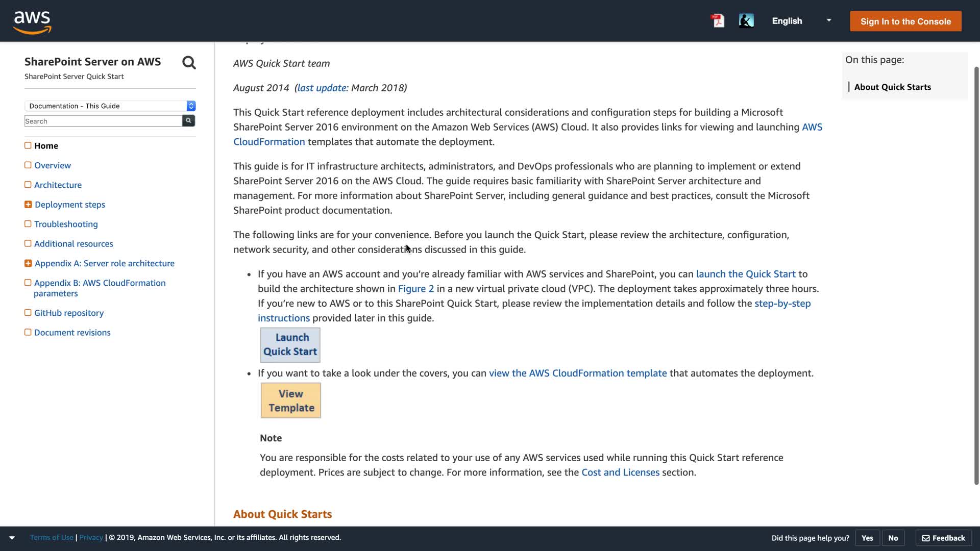This screenshot has width=980, height=551.
Task: Click Launch Quick Start image button
Action: [290, 345]
